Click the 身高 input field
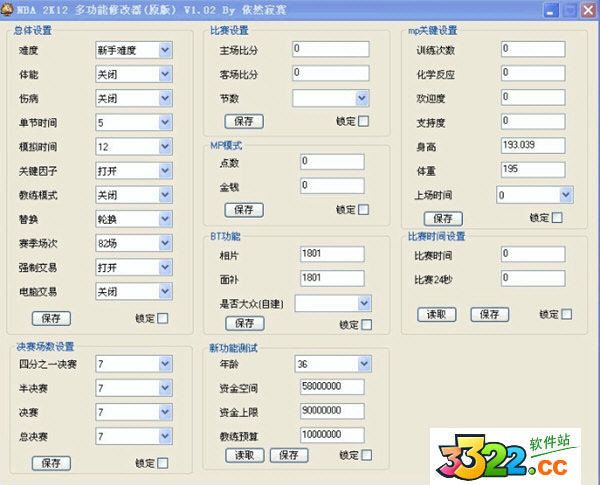The width and height of the screenshot is (600, 485). pos(533,145)
